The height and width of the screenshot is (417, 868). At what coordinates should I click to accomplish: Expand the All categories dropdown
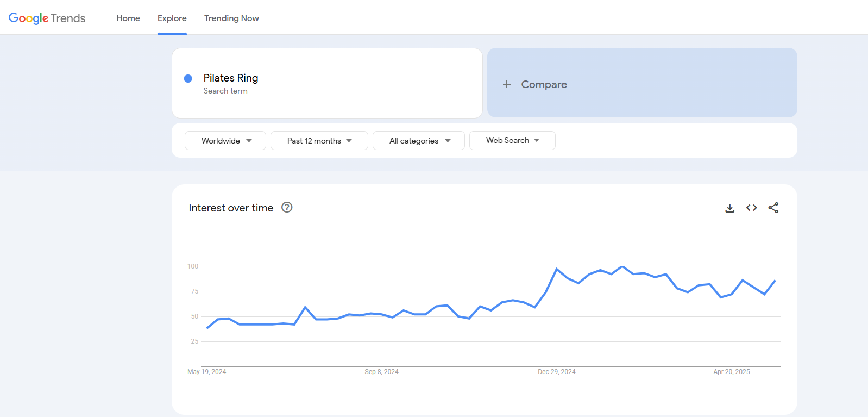click(419, 140)
